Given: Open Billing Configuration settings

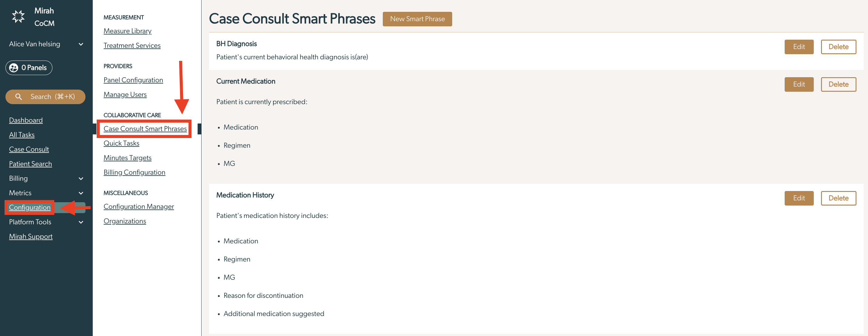Looking at the screenshot, I should pos(135,172).
